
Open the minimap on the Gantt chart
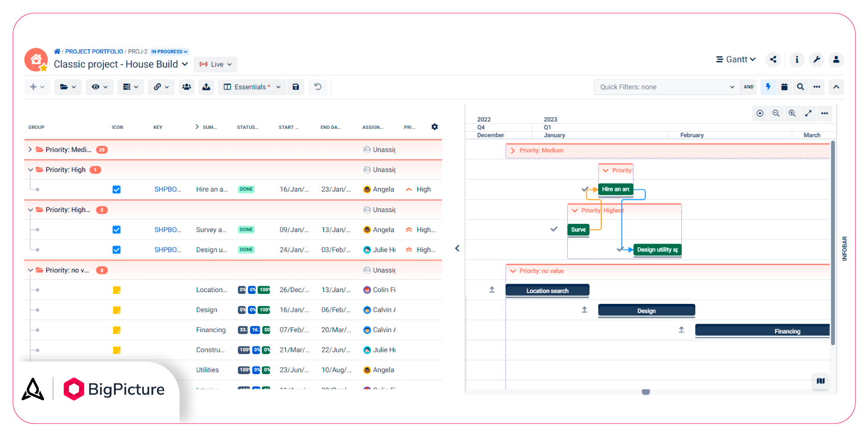tap(821, 381)
